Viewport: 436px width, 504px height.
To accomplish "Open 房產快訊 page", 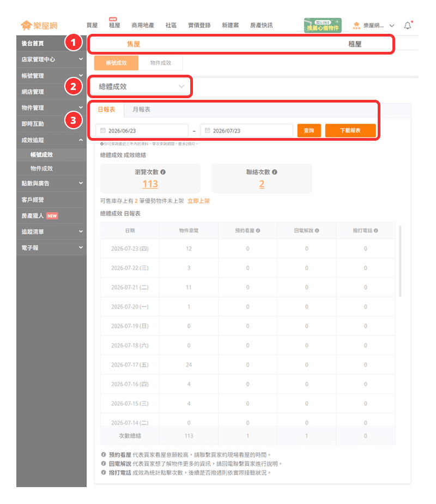I will click(262, 26).
